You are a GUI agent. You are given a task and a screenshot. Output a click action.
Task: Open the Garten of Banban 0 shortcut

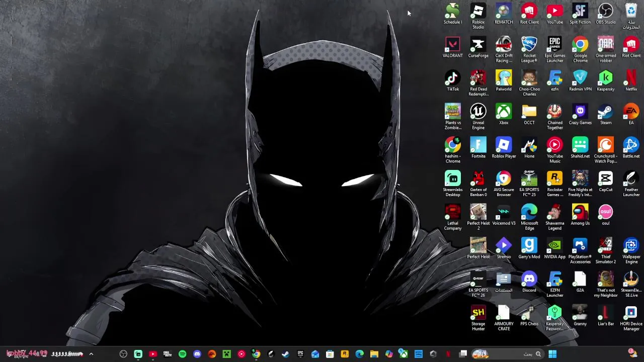tap(478, 184)
